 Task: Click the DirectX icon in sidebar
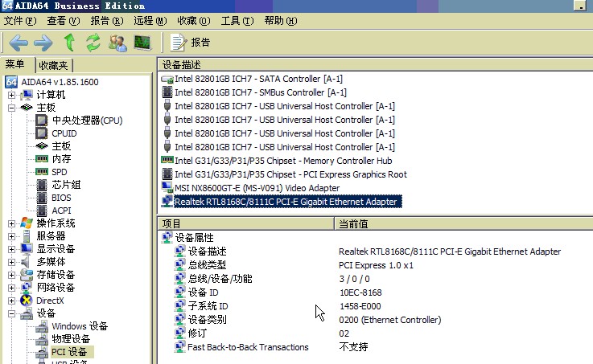[x=27, y=301]
